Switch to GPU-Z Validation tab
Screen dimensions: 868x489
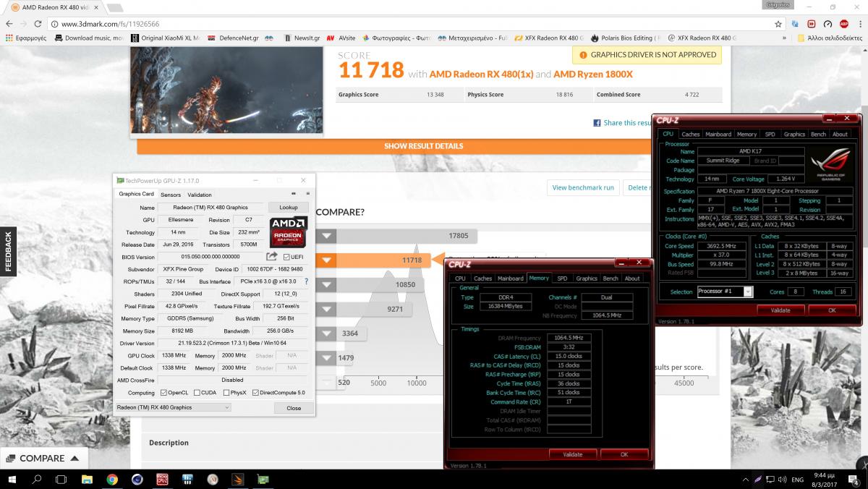click(200, 195)
